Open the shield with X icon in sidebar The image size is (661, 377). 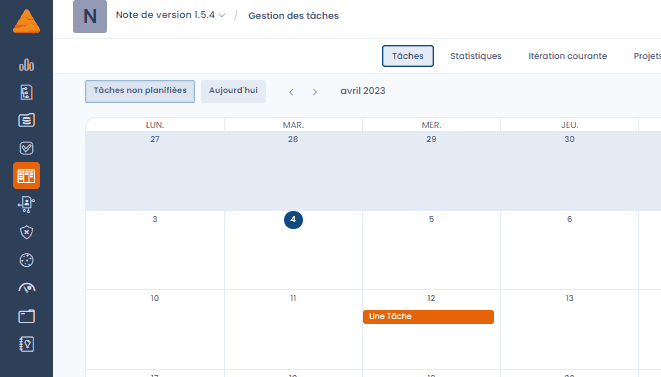(x=27, y=232)
